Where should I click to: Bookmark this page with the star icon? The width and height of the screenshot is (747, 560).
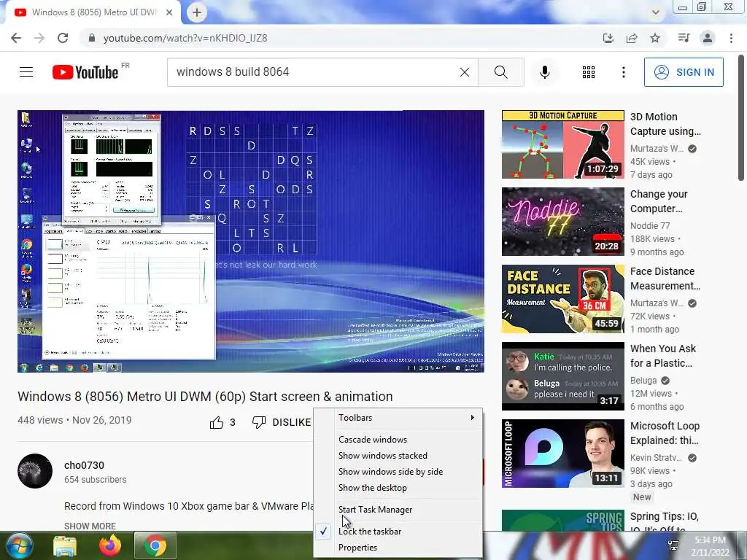(655, 38)
